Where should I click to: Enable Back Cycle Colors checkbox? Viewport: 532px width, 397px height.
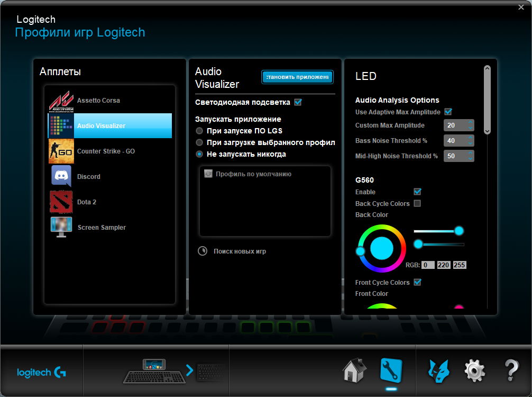(x=417, y=203)
